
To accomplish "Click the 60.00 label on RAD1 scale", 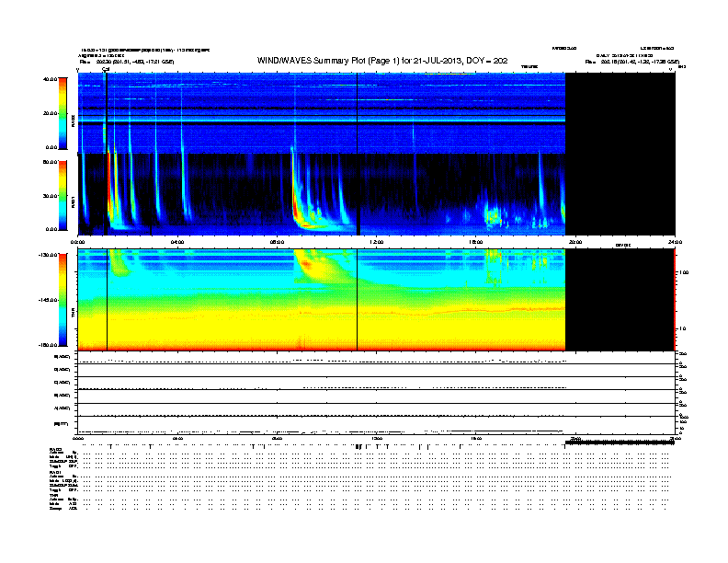I will click(50, 162).
